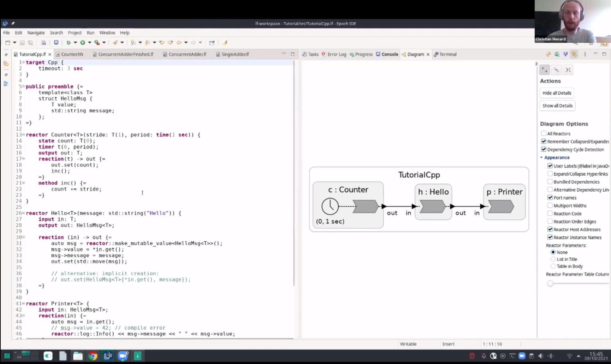Click the green layout icon in Diagram view toolbar
The image size is (611, 364).
coord(557,54)
